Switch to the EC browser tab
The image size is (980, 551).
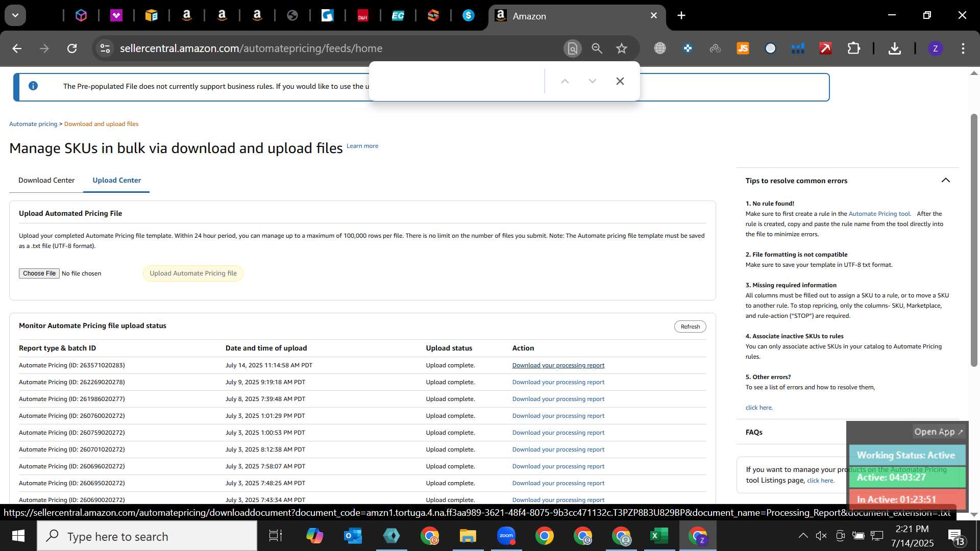398,16
